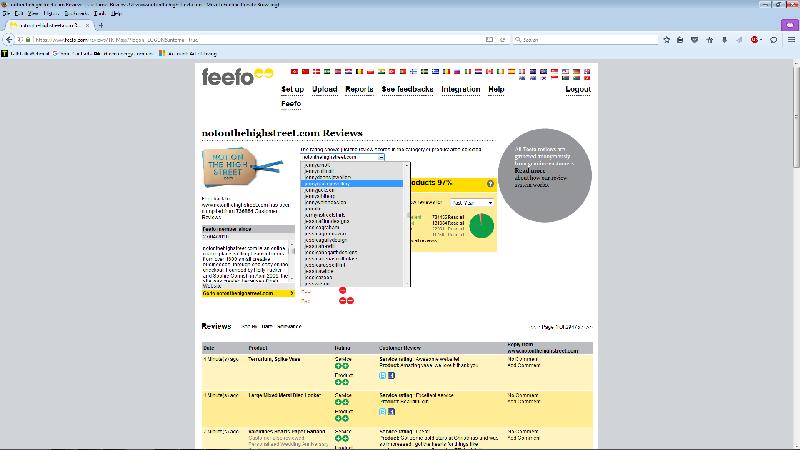
Task: Click the main page vertical scrollbar
Action: (x=796, y=116)
